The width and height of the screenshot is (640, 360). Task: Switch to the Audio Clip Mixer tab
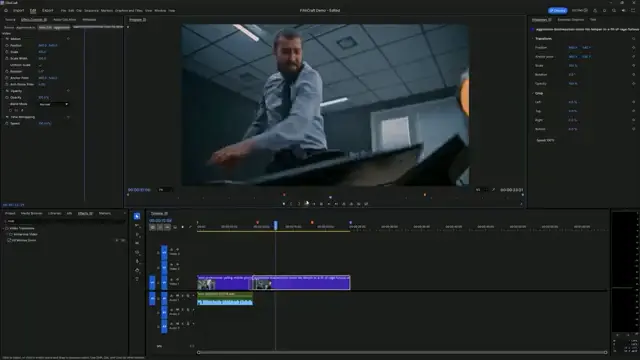64,20
